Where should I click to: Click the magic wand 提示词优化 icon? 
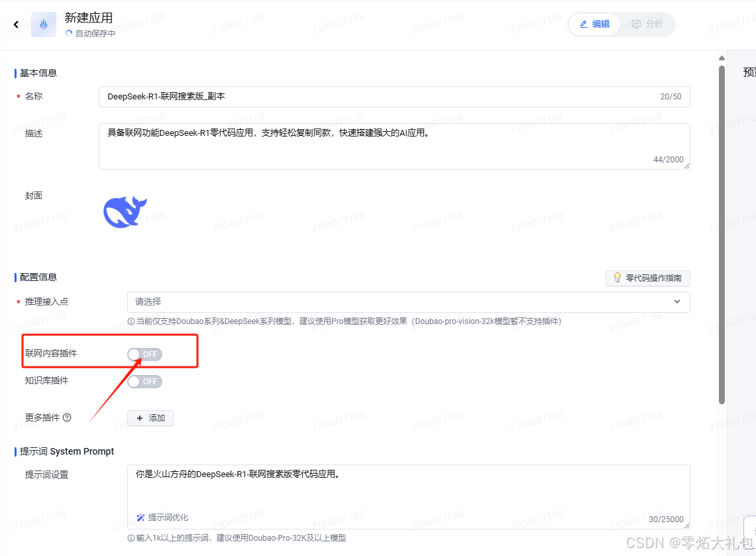coord(140,518)
